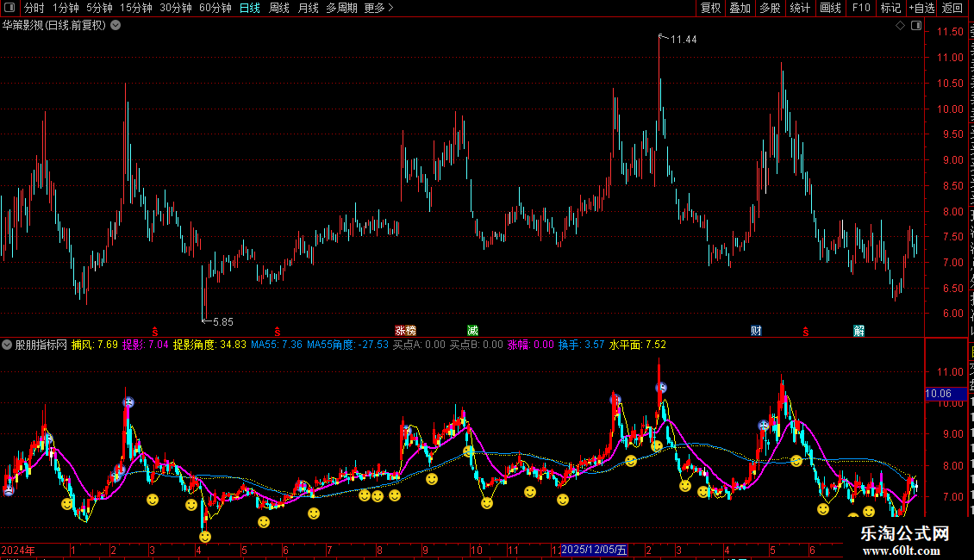This screenshot has height=560, width=974.
Task: Click the MA55角度: -27.53 value
Action: (x=348, y=345)
